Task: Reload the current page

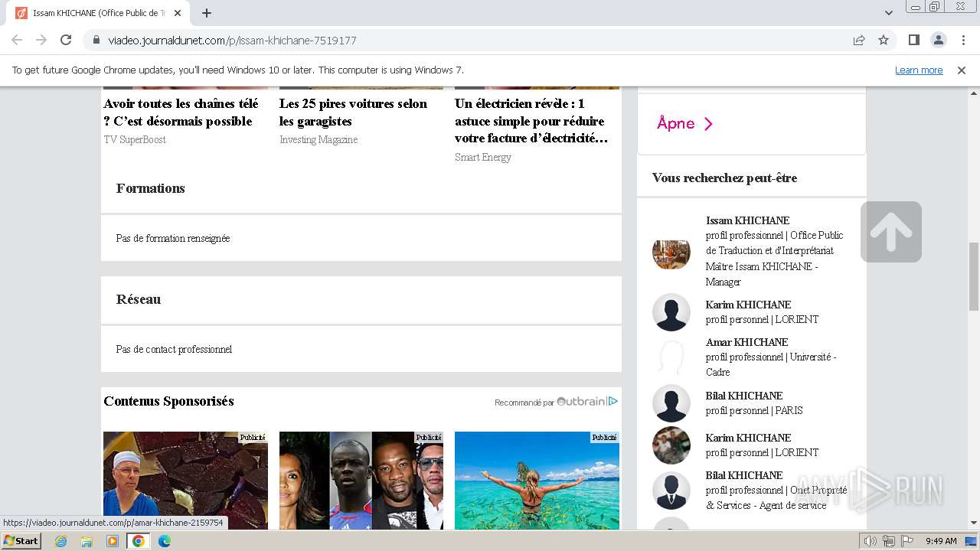Action: point(66,40)
